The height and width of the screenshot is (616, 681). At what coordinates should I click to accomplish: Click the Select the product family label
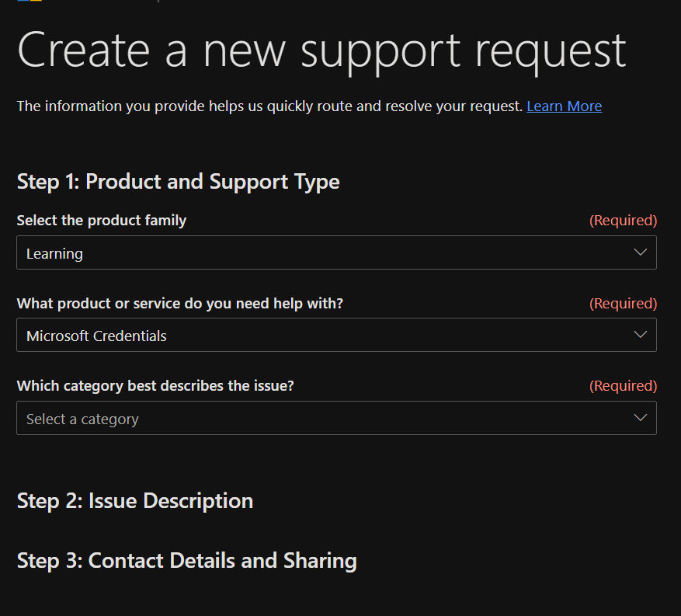101,220
